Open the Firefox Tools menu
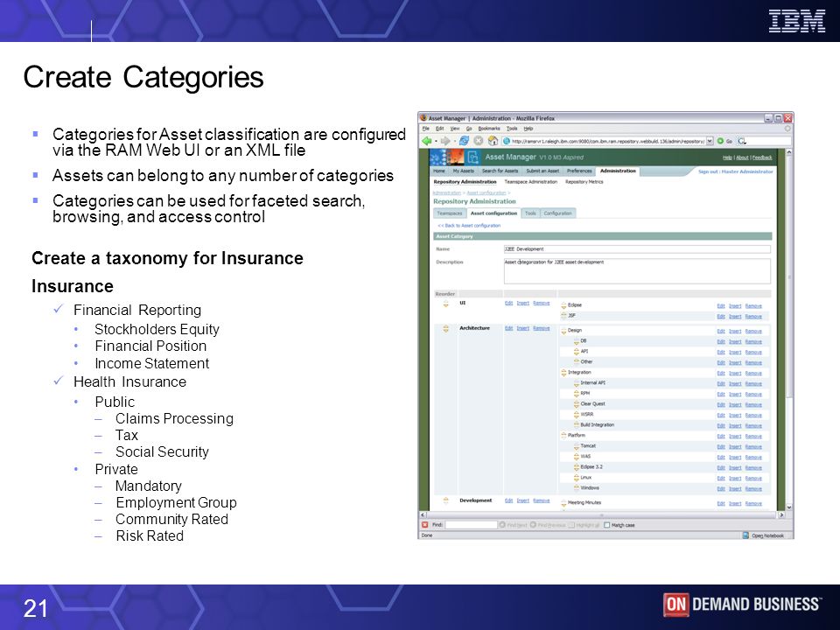 (512, 129)
